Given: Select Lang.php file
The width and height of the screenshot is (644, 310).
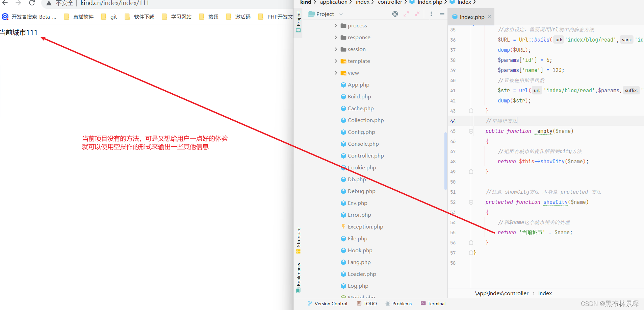Looking at the screenshot, I should 356,262.
